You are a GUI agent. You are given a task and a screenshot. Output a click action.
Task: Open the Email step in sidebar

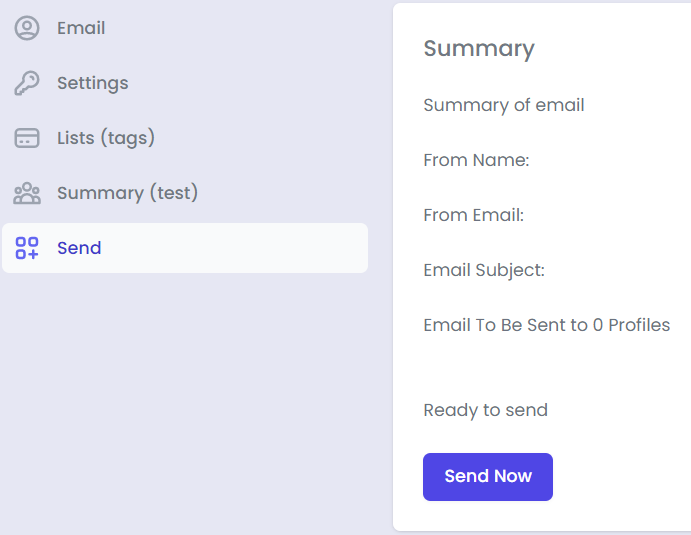pyautogui.click(x=81, y=28)
